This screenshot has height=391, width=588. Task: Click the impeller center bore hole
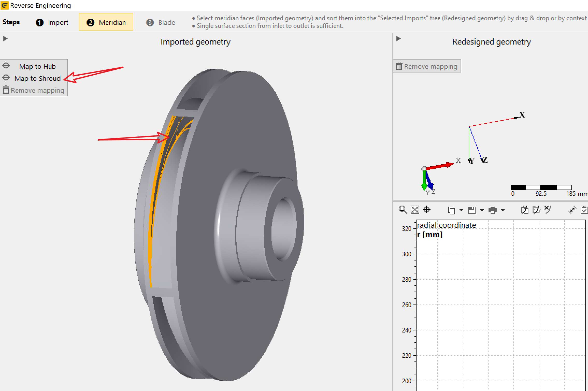[284, 229]
